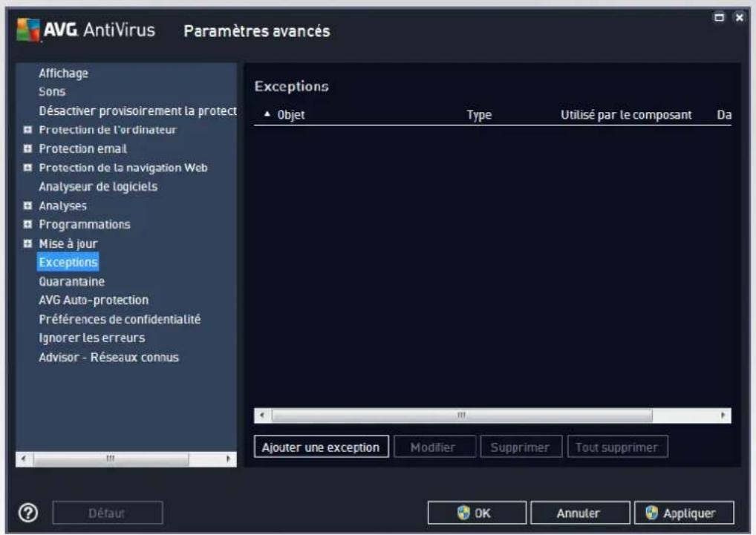This screenshot has width=756, height=535.
Task: Select the Exceptions tree item
Action: click(68, 262)
